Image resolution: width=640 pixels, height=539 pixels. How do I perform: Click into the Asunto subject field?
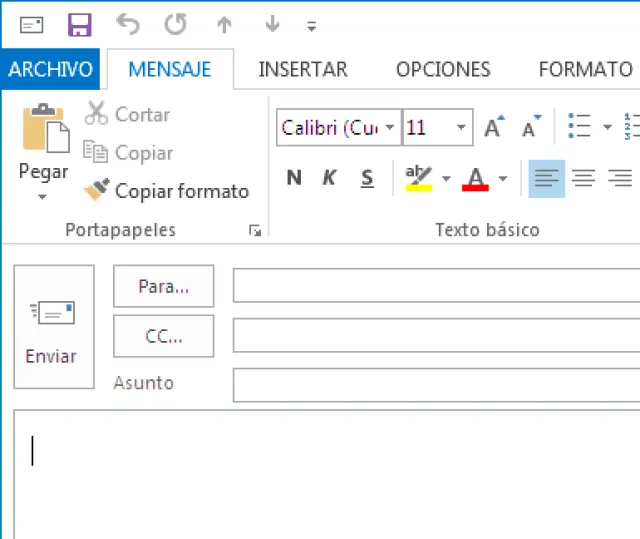[436, 384]
